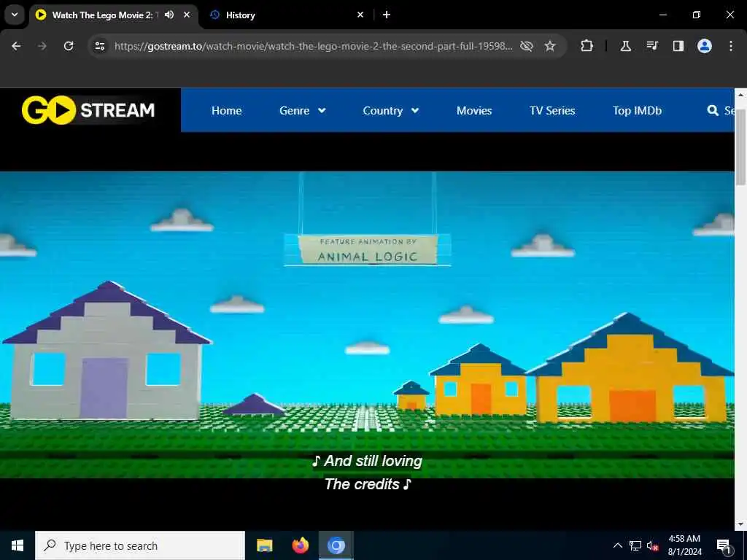Click the scrollbar down arrow
Screen dimensions: 747x560
coord(740,524)
